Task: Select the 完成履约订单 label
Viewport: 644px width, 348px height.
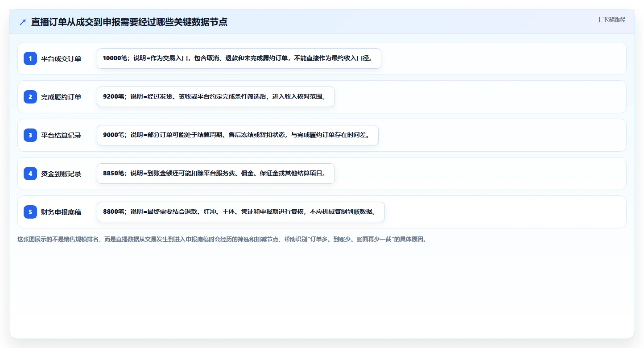Action: point(61,97)
